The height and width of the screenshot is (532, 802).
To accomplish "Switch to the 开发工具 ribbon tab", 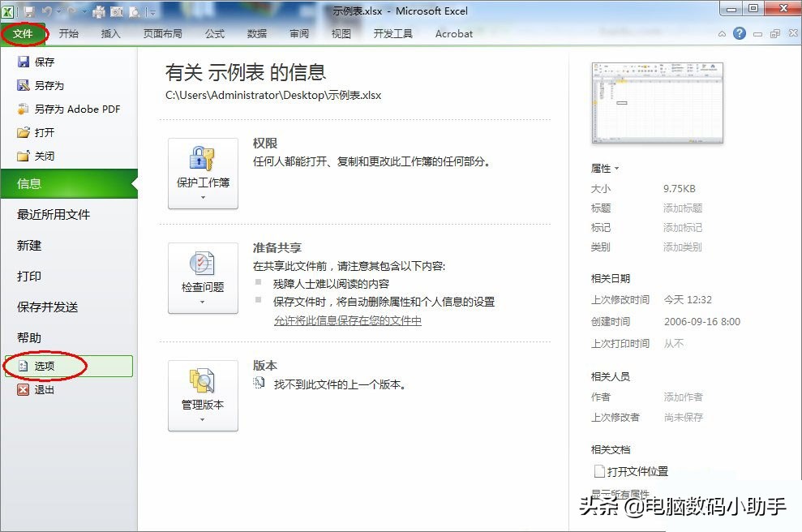I will (393, 33).
